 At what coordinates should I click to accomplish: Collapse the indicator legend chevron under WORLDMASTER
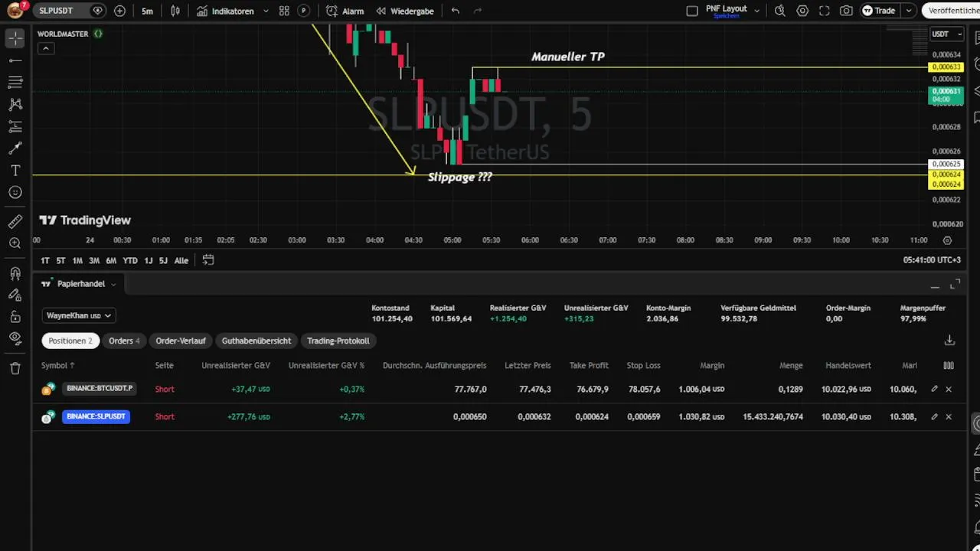pyautogui.click(x=46, y=48)
